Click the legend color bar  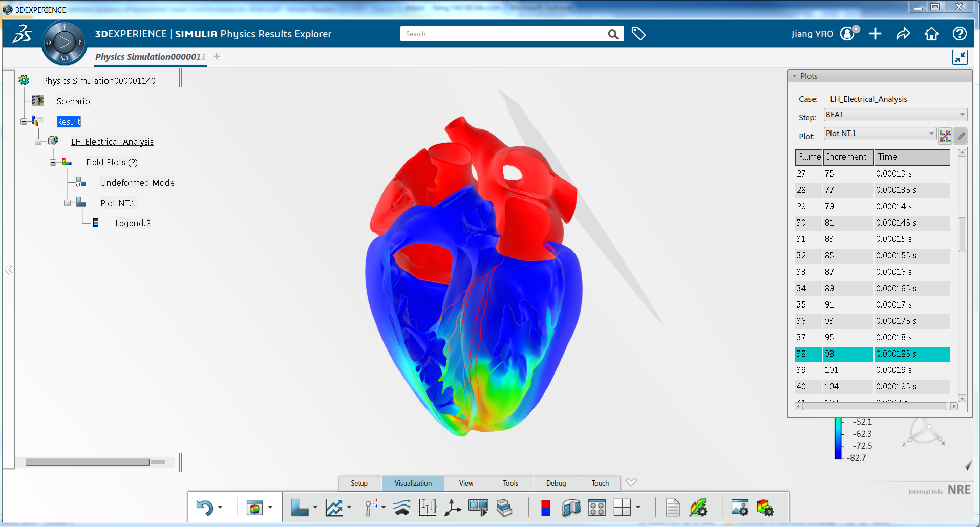(838, 438)
